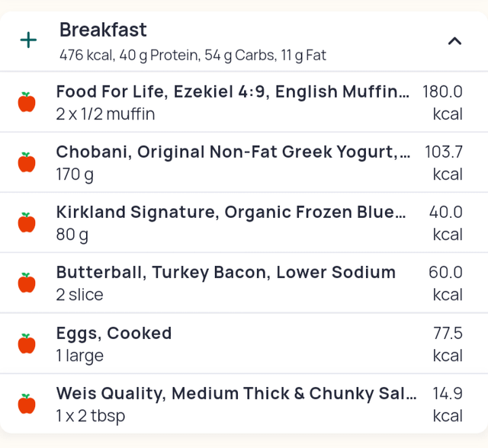Click the 1 x 2 tbsp salsa serving

tap(91, 416)
